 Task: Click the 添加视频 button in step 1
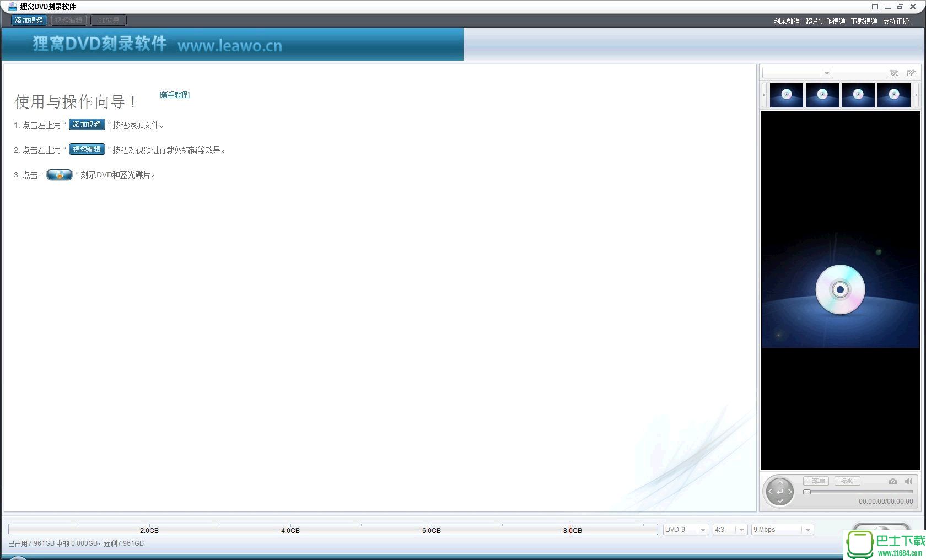[87, 125]
